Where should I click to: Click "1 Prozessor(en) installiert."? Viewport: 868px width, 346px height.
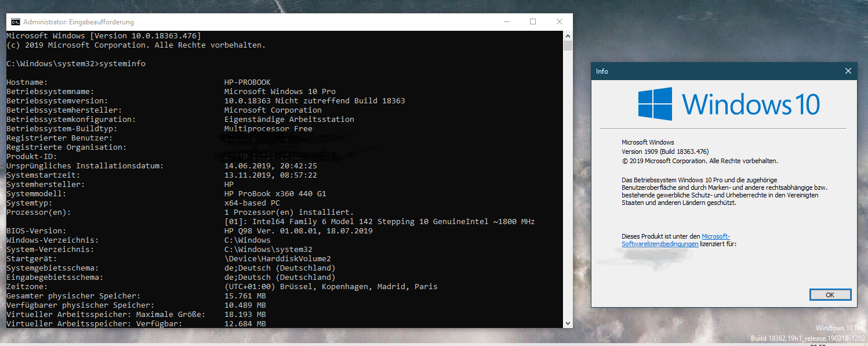point(289,212)
